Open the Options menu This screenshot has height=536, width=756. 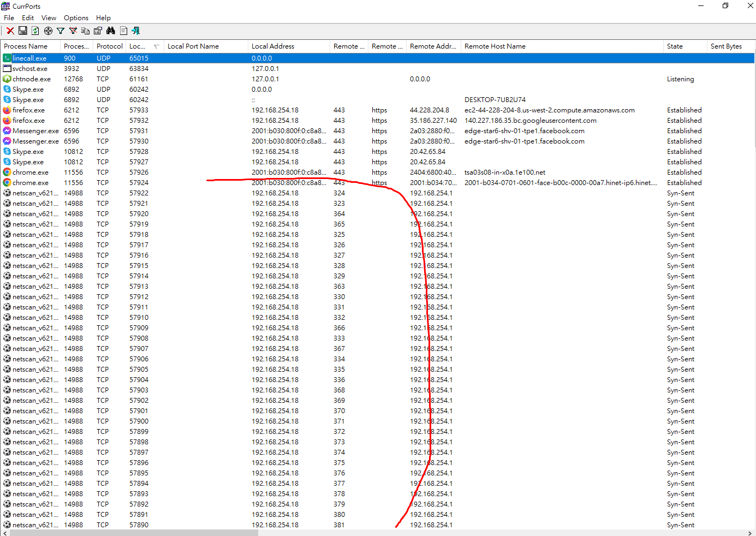tap(76, 18)
